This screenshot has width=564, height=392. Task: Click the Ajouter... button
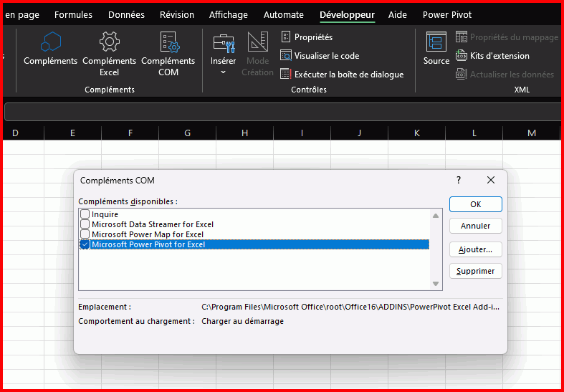[475, 249]
